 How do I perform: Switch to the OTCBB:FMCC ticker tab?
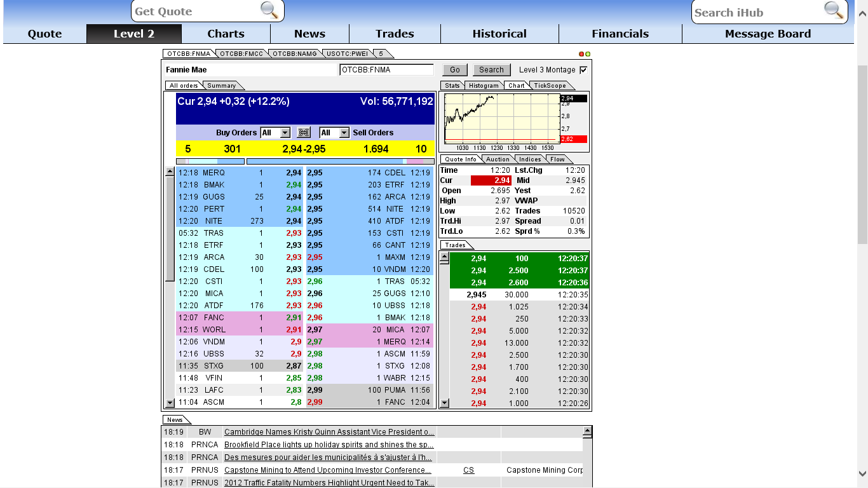[x=240, y=53]
